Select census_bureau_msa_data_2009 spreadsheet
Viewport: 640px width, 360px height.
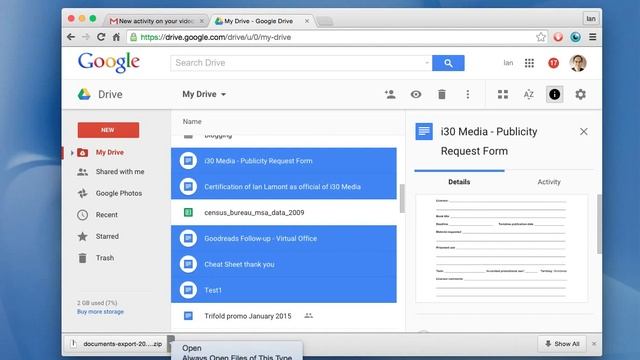(284, 212)
